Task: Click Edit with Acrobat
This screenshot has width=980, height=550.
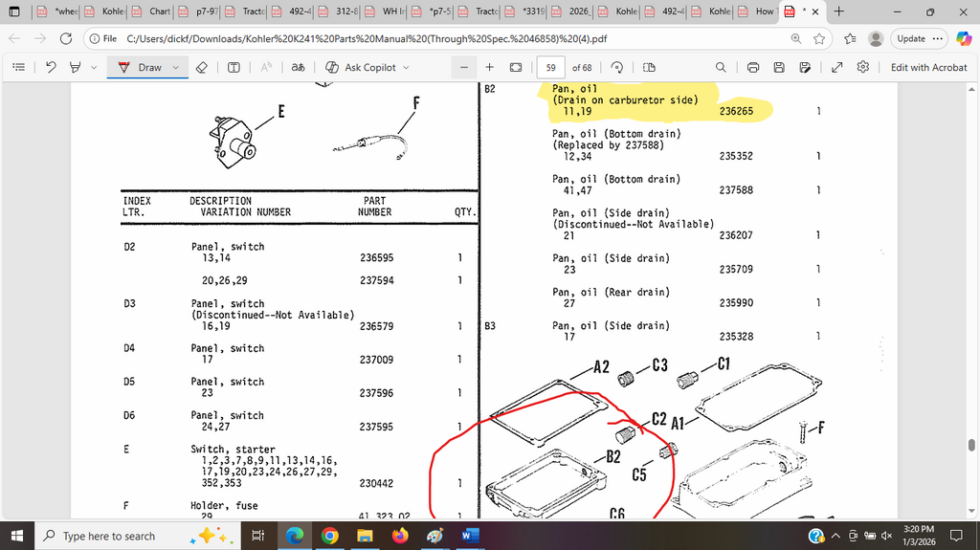Action: [928, 67]
